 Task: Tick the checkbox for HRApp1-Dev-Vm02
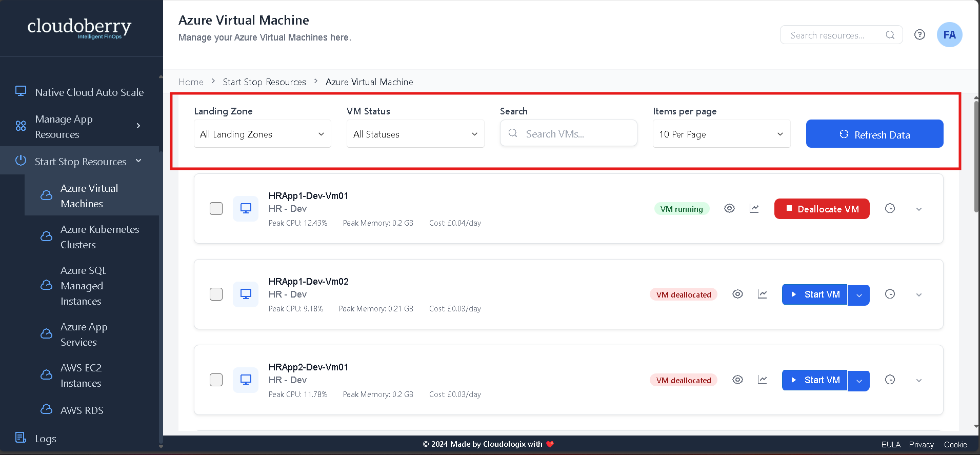click(216, 294)
